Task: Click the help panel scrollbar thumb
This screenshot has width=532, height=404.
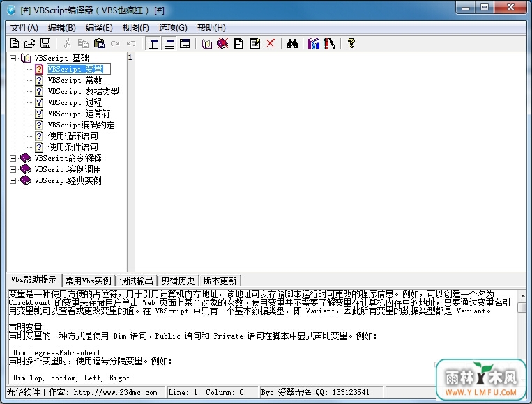Action: (x=522, y=307)
